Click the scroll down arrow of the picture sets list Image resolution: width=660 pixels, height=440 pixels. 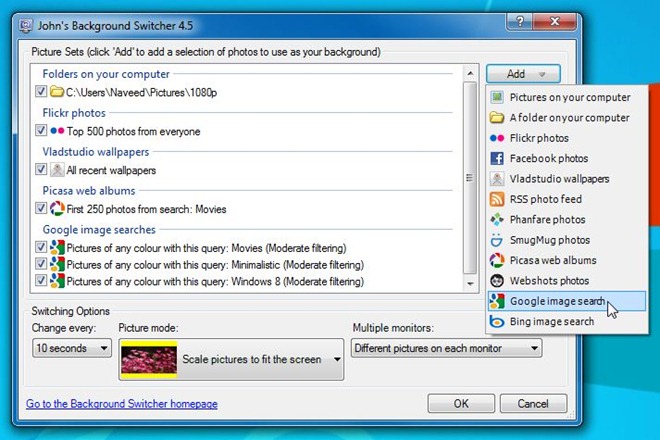point(470,284)
